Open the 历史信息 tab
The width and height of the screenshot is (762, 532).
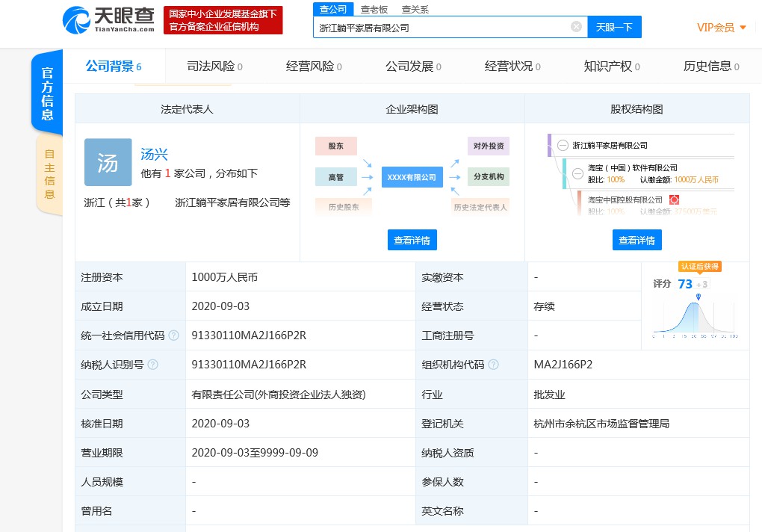click(x=711, y=66)
